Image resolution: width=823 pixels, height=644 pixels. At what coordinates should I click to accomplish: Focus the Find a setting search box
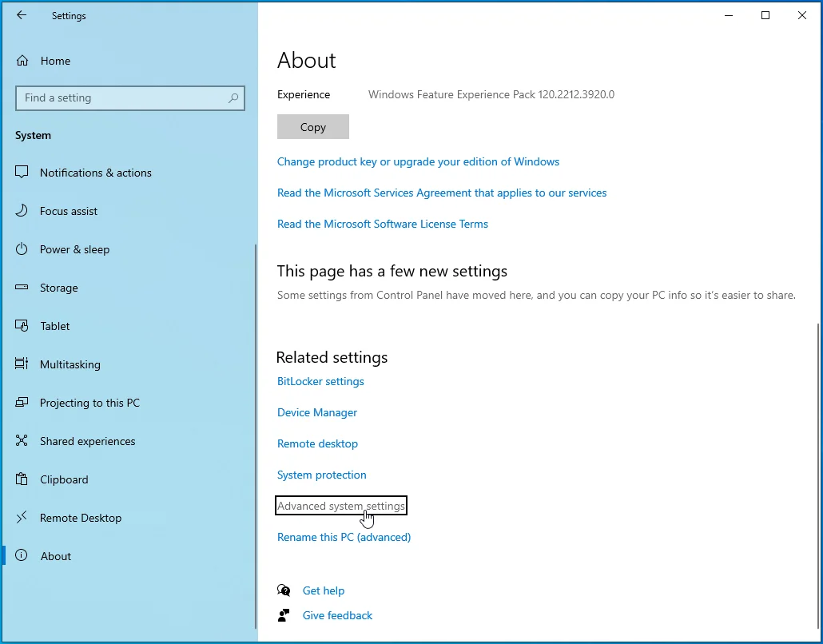point(130,98)
